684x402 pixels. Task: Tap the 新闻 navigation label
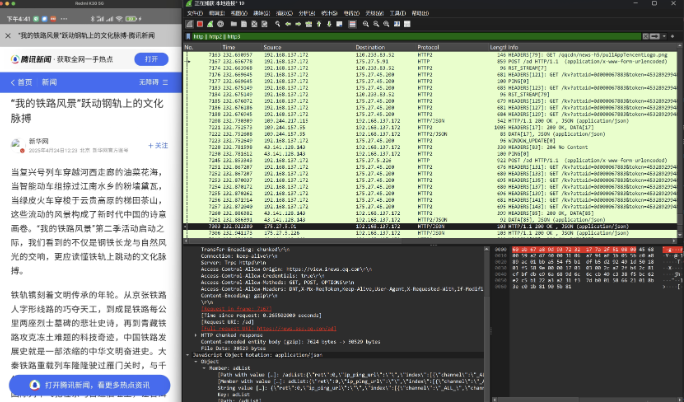49,82
